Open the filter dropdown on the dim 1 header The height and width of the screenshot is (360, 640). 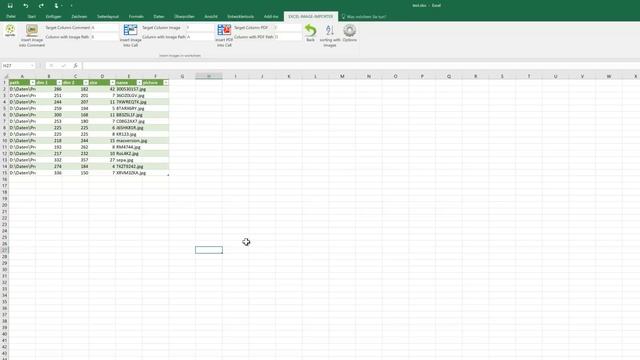coord(59,83)
